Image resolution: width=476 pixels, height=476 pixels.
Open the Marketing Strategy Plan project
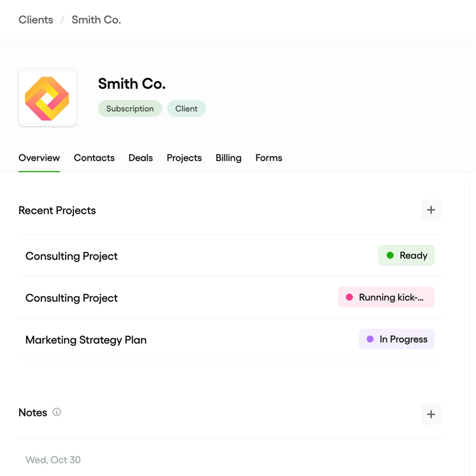(x=86, y=340)
